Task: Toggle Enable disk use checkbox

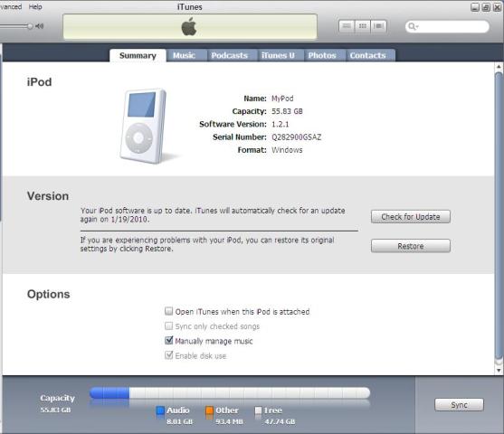Action: tap(168, 355)
